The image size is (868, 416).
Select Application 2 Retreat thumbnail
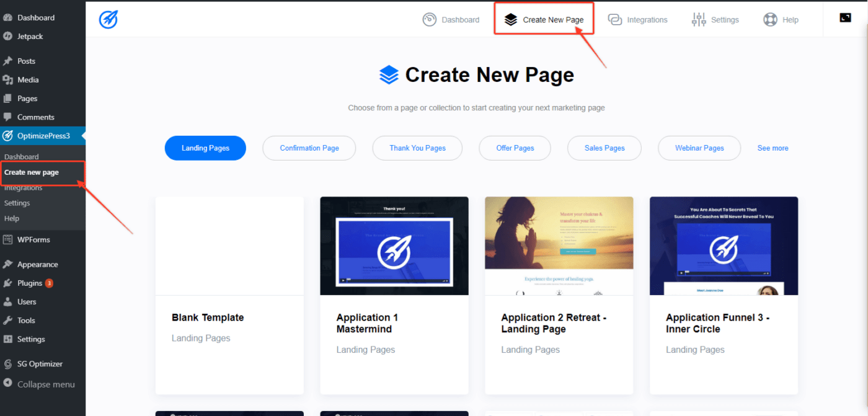click(559, 246)
